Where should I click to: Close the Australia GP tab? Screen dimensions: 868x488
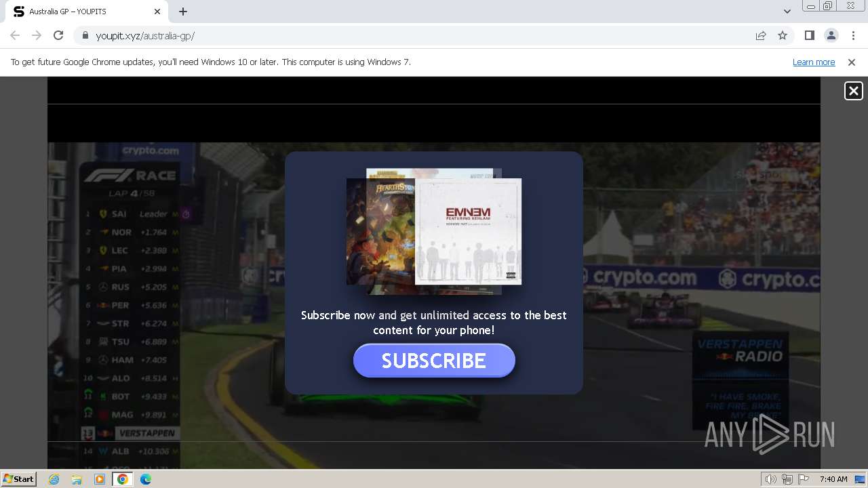pyautogui.click(x=157, y=12)
